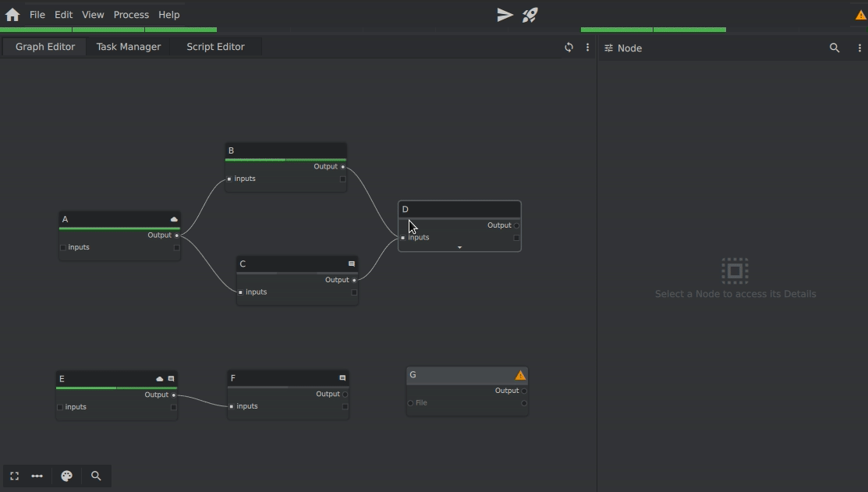This screenshot has width=868, height=492.
Task: Click the refresh icon in Graph Editor header
Action: click(569, 48)
